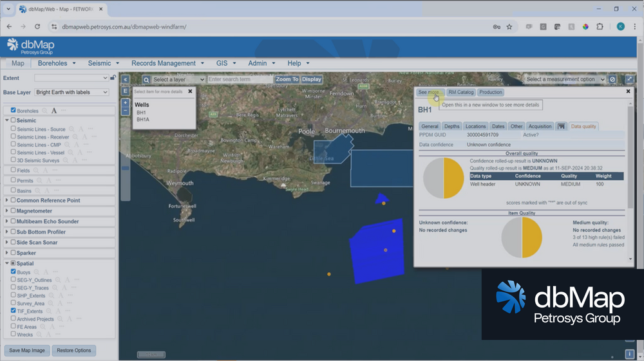This screenshot has width=644, height=361.
Task: Bookmark this page with the star icon
Action: point(509,26)
